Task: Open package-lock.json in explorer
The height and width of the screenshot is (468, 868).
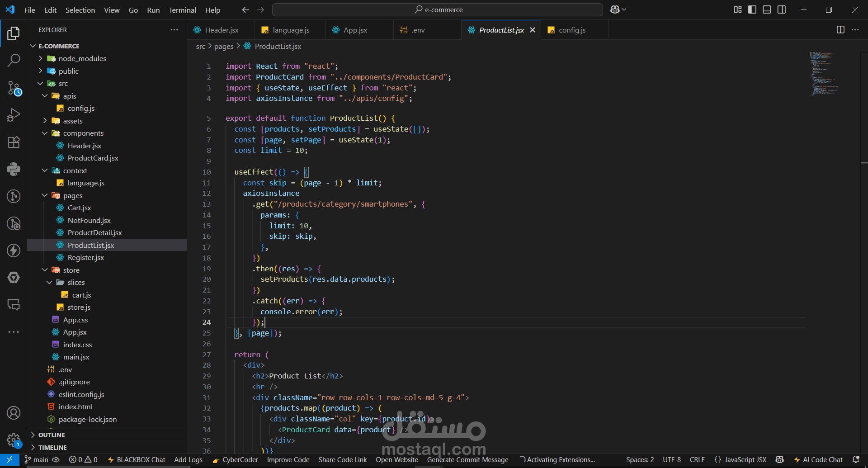Action: (x=87, y=419)
